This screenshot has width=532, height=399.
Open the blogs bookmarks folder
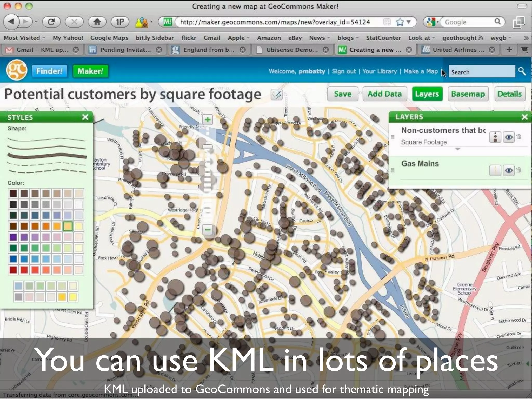[348, 38]
